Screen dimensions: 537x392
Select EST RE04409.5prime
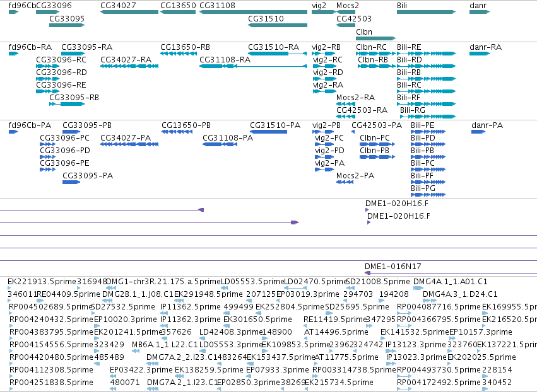click(40, 301)
